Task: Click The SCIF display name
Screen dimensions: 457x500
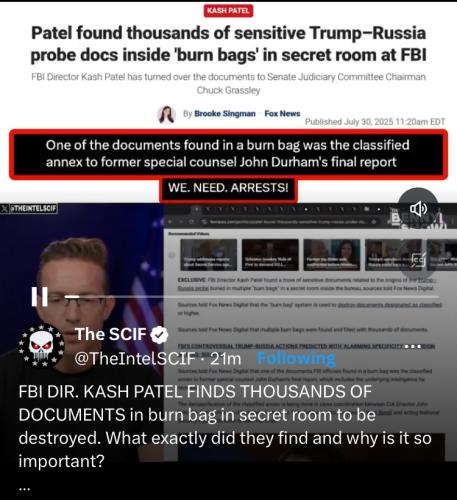Action: [x=111, y=334]
